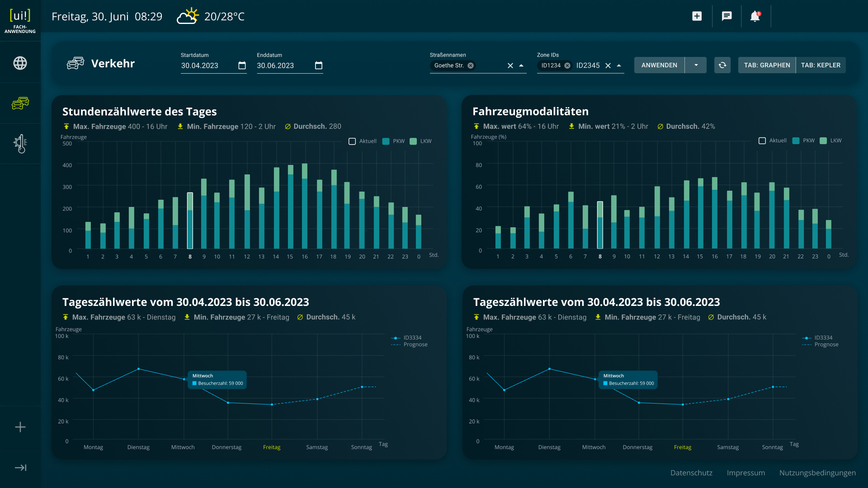This screenshot has height=488, width=868.
Task: Toggle Aktuell checkbox in Fahrzeugmodalitäten chart
Action: click(762, 141)
